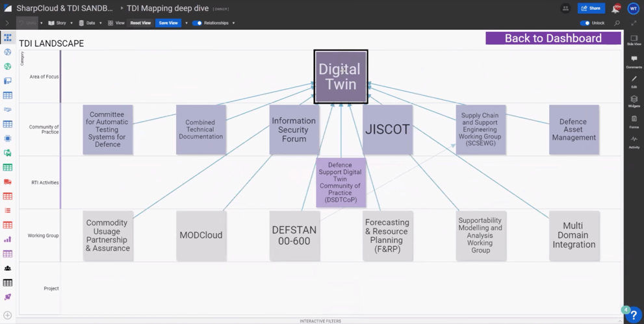Expand the Interactive Filters bar
Viewport: 644px width, 324px height.
[320, 321]
